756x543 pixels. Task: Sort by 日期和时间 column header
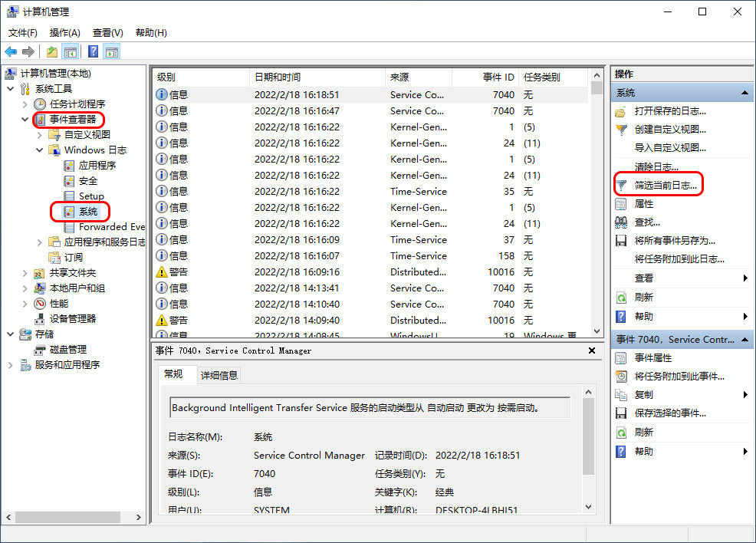point(317,77)
